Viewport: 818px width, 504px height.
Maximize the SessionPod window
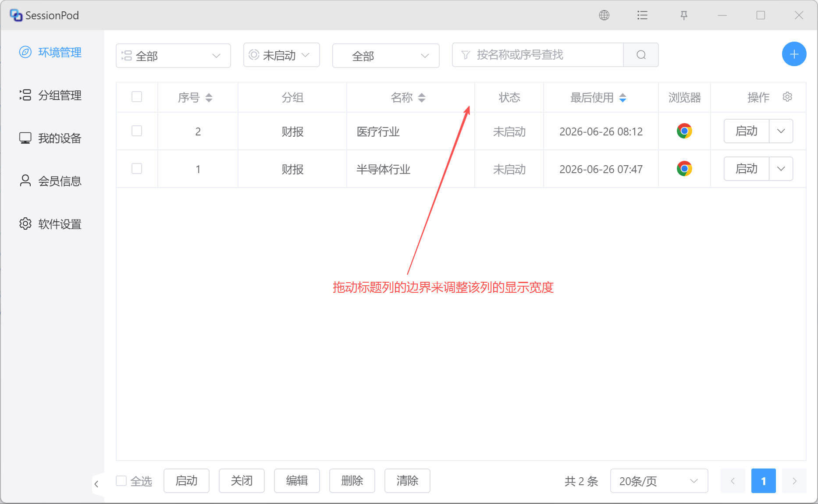pos(761,15)
